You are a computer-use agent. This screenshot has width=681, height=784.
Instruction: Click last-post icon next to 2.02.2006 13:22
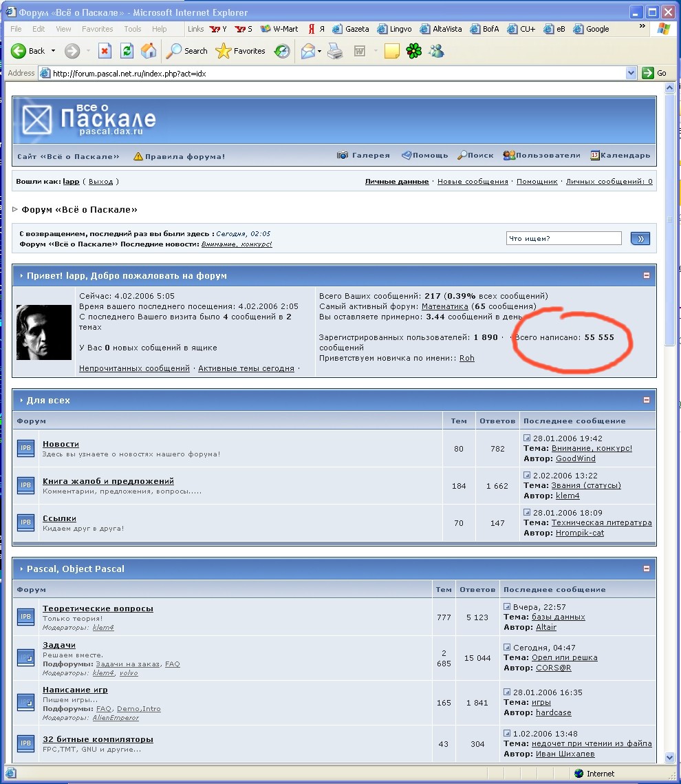[x=527, y=475]
